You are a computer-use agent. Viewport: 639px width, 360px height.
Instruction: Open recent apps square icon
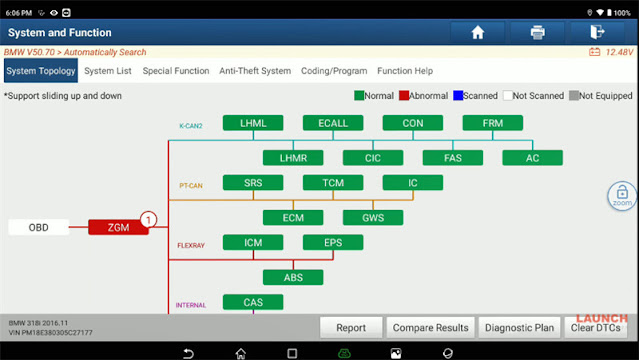click(x=292, y=353)
